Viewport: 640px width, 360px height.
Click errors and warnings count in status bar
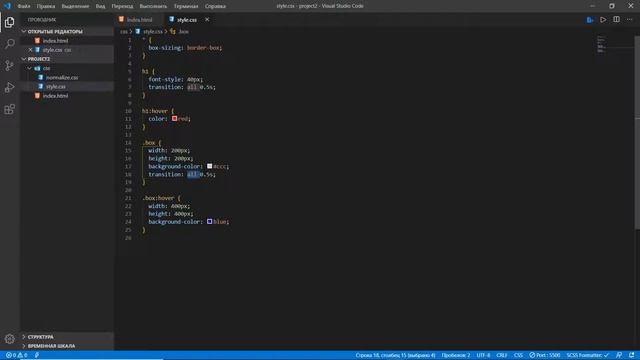pyautogui.click(x=17, y=355)
